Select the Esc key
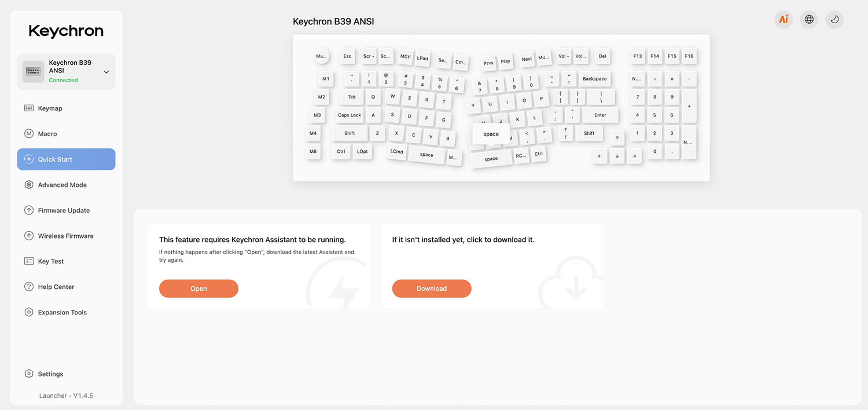This screenshot has height=410, width=868. click(x=347, y=56)
